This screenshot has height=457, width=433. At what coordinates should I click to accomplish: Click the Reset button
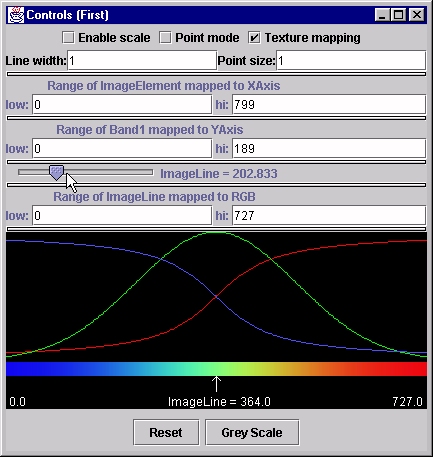[166, 433]
